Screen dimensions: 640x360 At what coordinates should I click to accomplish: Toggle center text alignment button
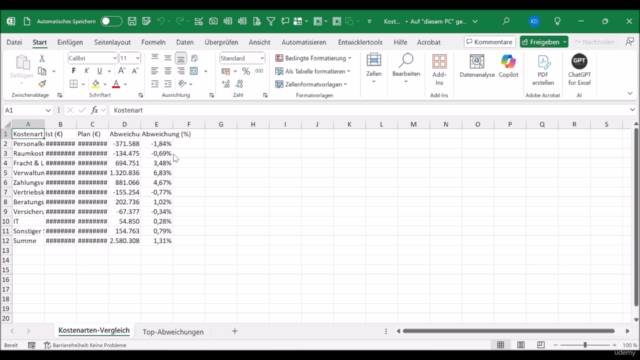[168, 71]
